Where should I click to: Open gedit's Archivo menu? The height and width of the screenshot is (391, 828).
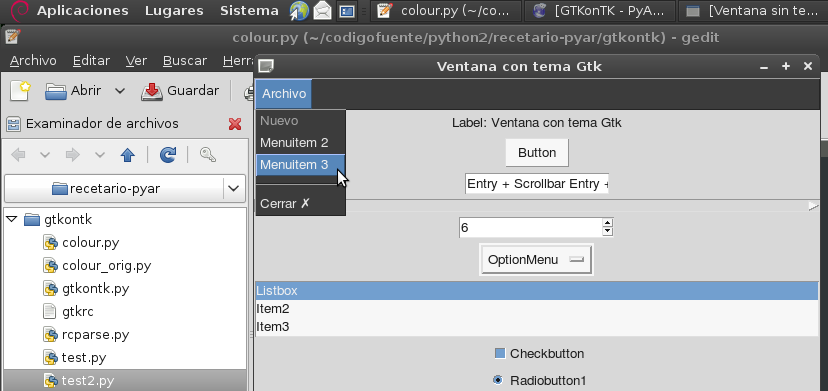pyautogui.click(x=33, y=61)
